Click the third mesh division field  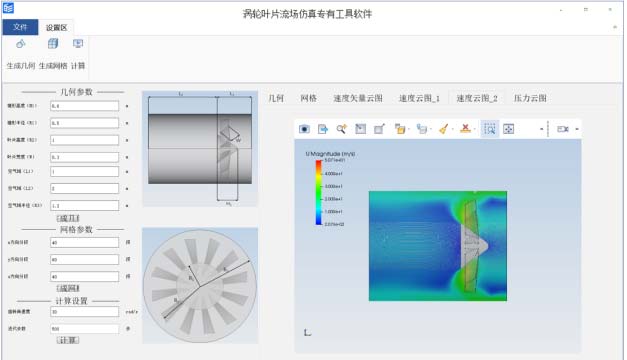[x=84, y=276]
